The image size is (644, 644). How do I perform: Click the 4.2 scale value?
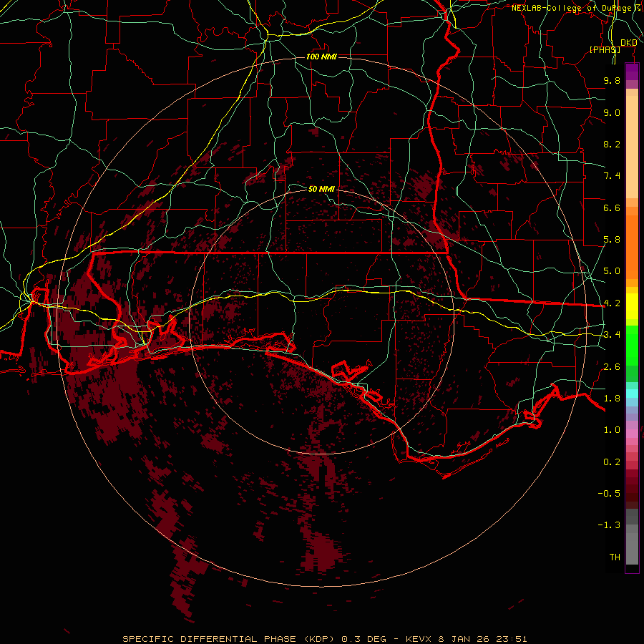[x=612, y=303]
